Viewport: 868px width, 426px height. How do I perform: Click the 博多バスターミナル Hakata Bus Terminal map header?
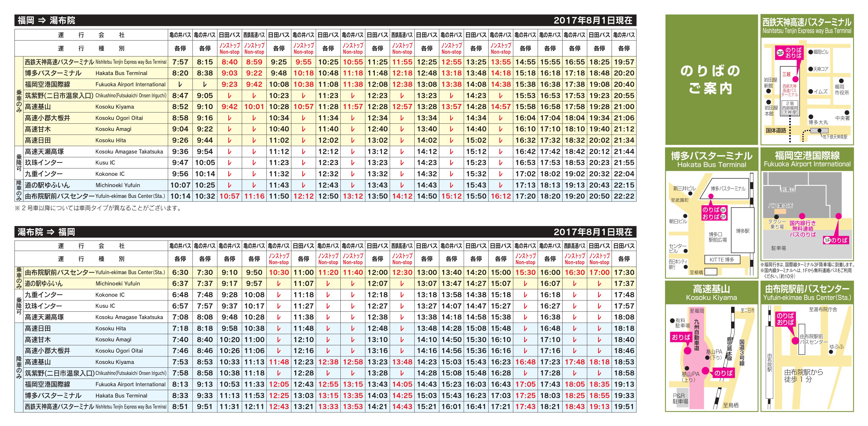coord(711,159)
